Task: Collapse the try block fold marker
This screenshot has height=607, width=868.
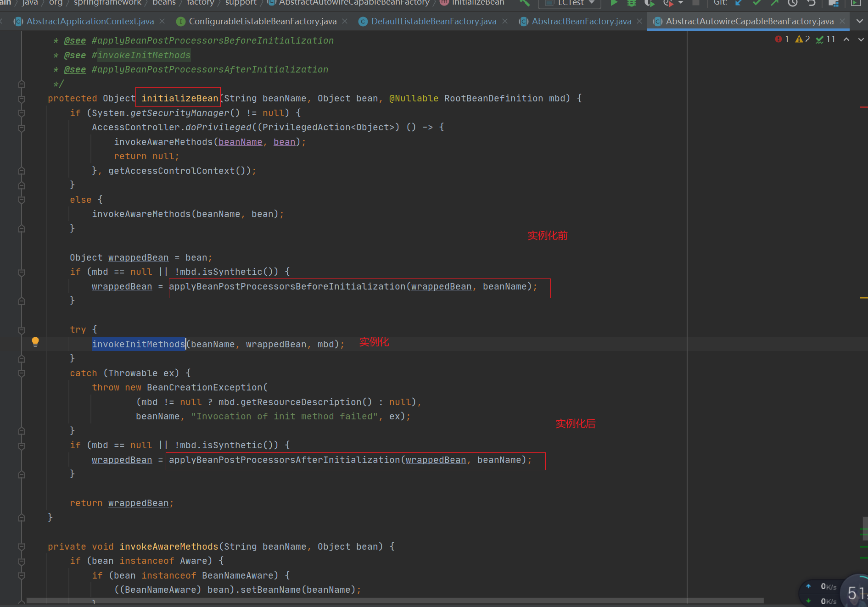Action: point(22,330)
